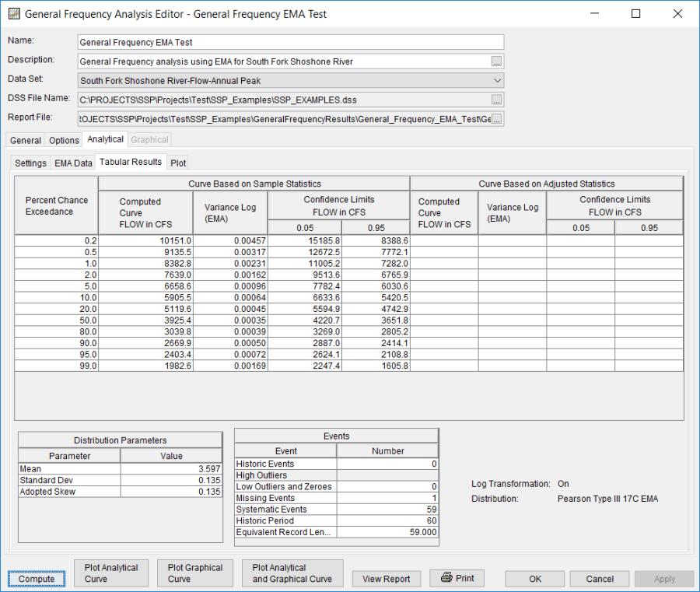Maximize the General Frequency Analysis Editor window
This screenshot has height=592, width=700.
(x=635, y=14)
